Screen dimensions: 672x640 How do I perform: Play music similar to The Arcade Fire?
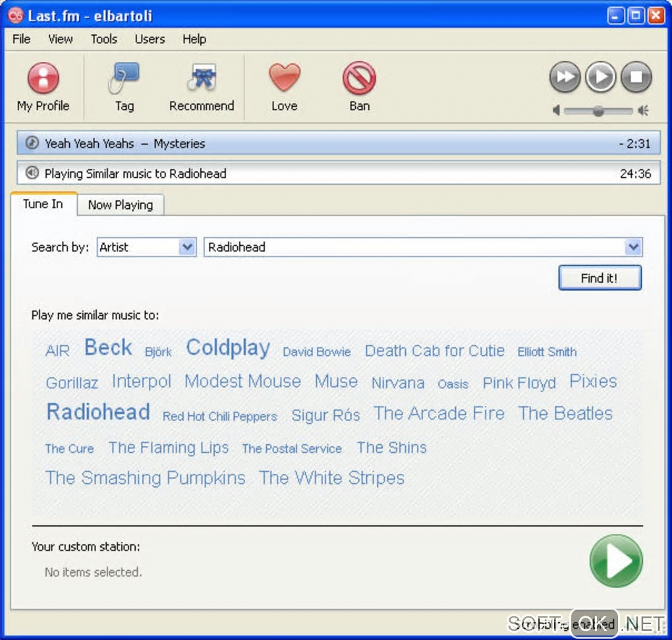(x=439, y=413)
